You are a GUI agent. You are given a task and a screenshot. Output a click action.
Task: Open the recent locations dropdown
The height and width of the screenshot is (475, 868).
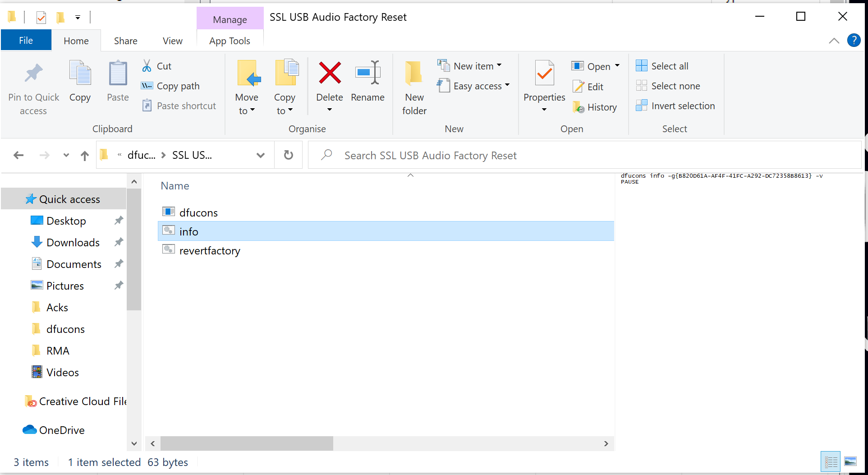coord(66,155)
